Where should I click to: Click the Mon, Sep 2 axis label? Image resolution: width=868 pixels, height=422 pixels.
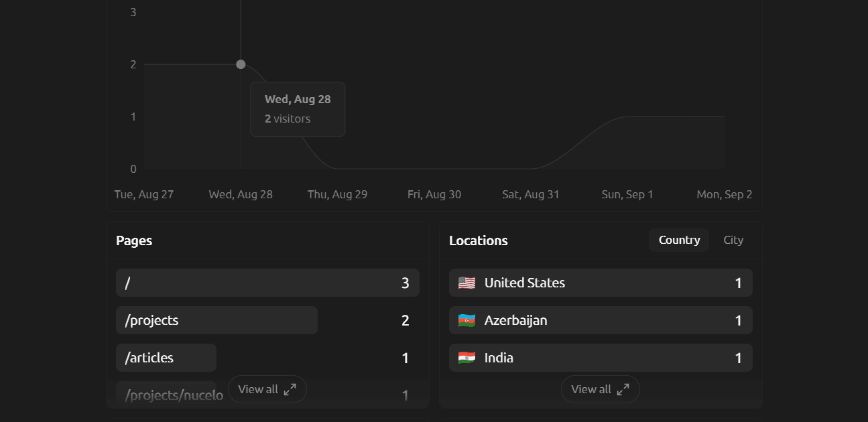(725, 194)
